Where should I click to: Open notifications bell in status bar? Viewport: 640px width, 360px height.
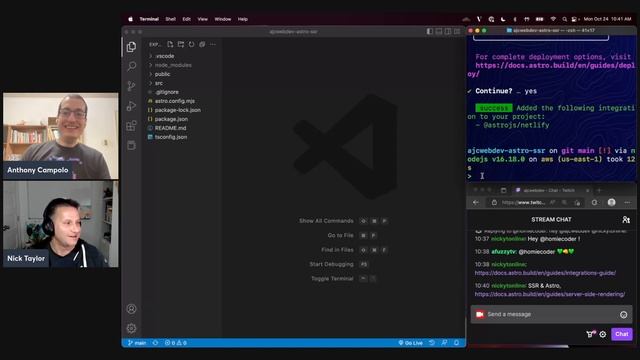click(457, 343)
